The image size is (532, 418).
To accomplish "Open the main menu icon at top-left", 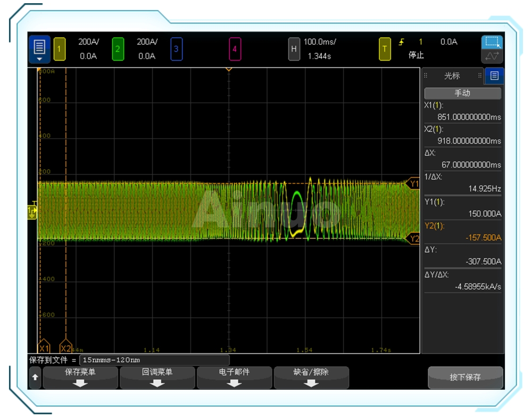I will [39, 48].
